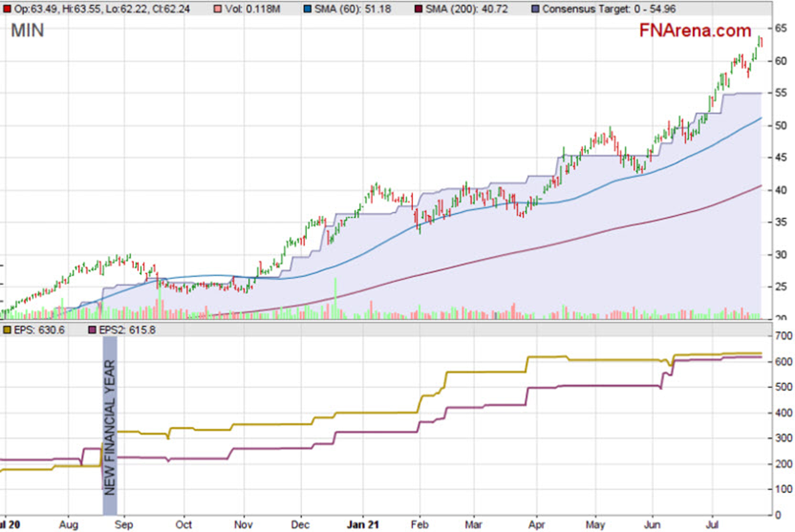
Task: Click the purple Consensus Target legend swatch
Action: 534,9
